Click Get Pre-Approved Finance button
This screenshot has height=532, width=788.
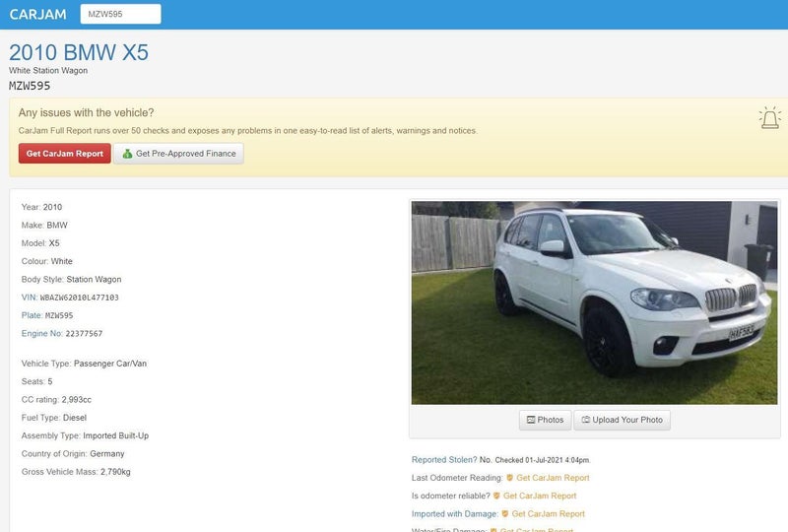click(178, 154)
